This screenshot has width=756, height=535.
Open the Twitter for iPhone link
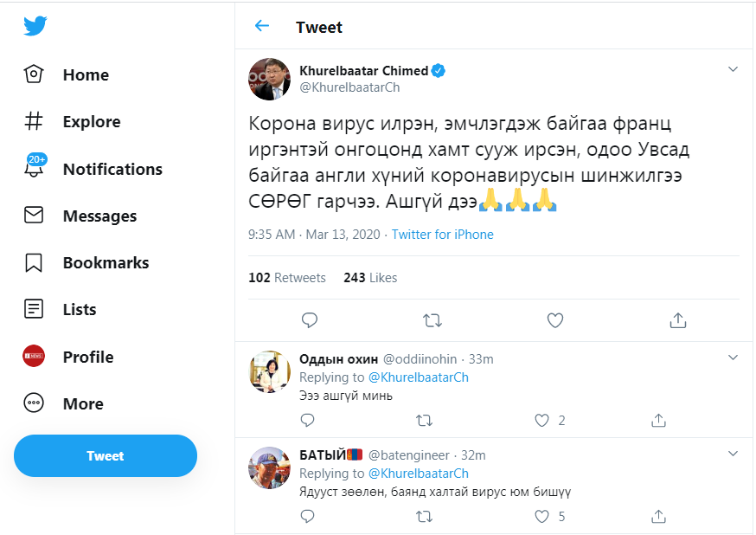coord(442,235)
